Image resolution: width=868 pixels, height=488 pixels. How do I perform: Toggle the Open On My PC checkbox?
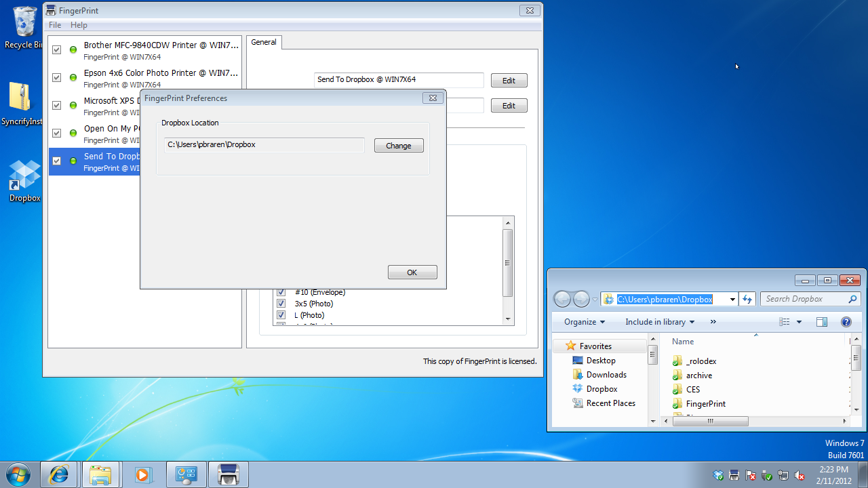56,133
